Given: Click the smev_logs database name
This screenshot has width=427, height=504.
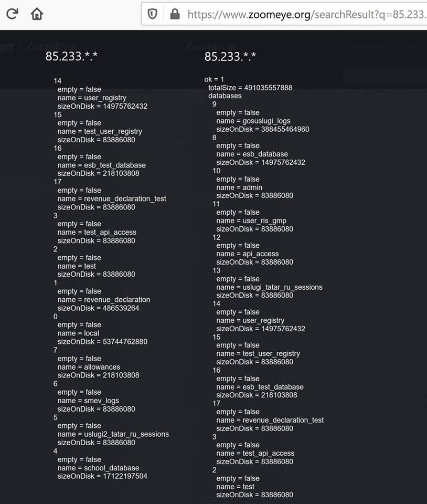Looking at the screenshot, I should pyautogui.click(x=88, y=401).
